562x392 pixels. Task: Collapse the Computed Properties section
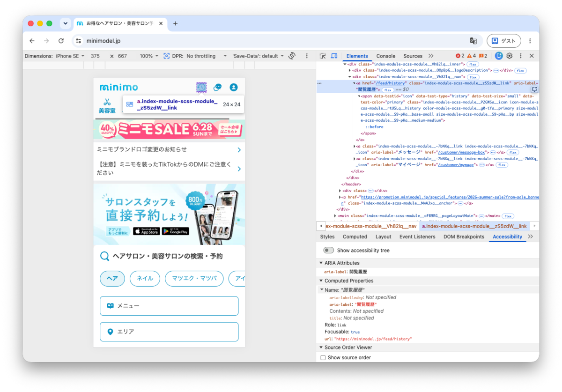(321, 281)
